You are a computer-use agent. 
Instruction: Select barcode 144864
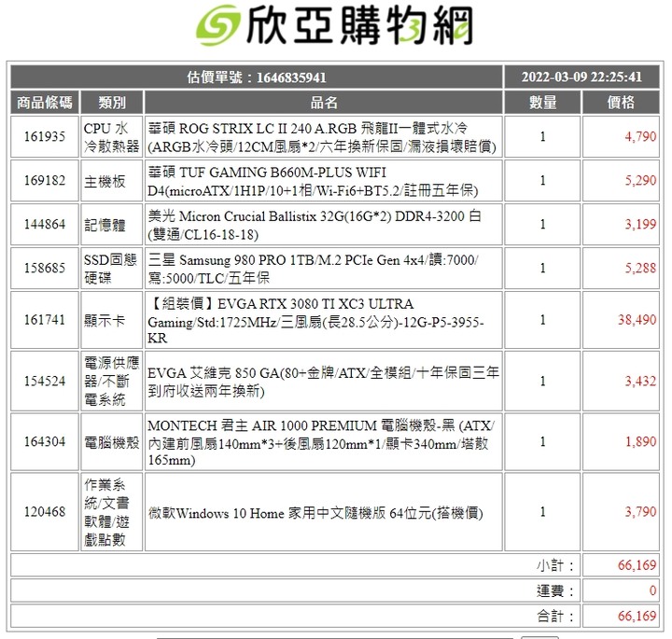coord(45,224)
